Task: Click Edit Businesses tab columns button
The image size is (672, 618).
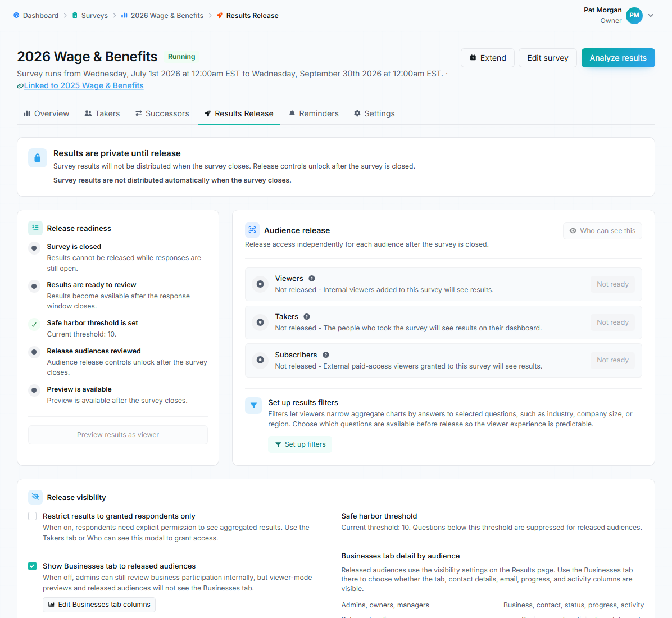Action: click(x=99, y=605)
